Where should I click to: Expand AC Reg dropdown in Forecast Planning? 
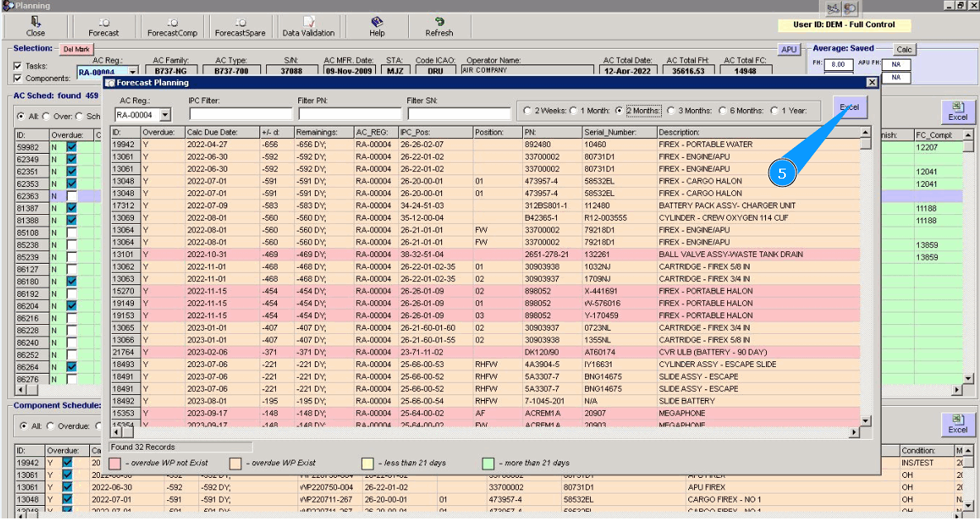tap(165, 115)
